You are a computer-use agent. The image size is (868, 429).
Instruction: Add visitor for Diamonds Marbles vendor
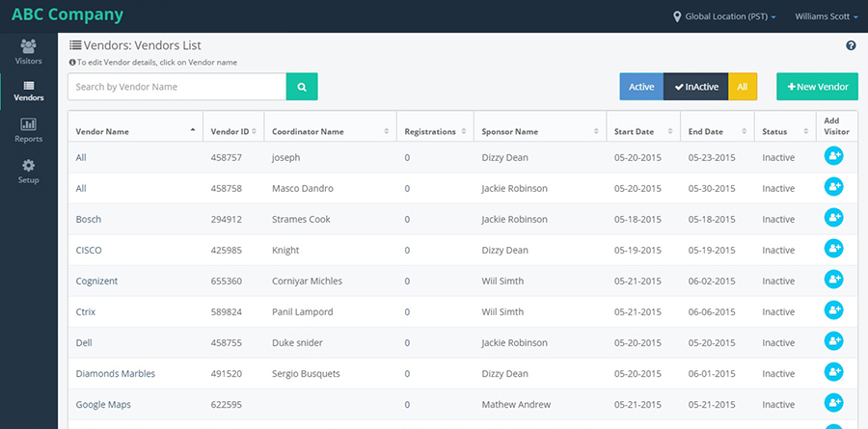(x=833, y=372)
